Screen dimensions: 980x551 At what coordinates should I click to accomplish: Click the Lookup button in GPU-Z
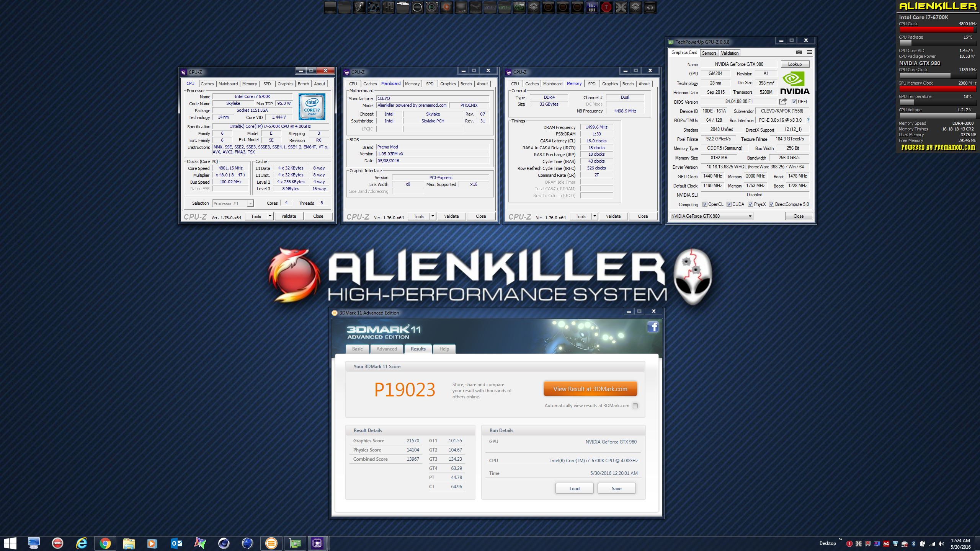795,64
